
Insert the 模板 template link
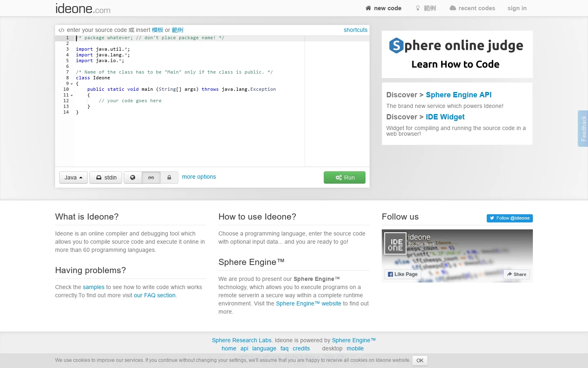(x=158, y=30)
